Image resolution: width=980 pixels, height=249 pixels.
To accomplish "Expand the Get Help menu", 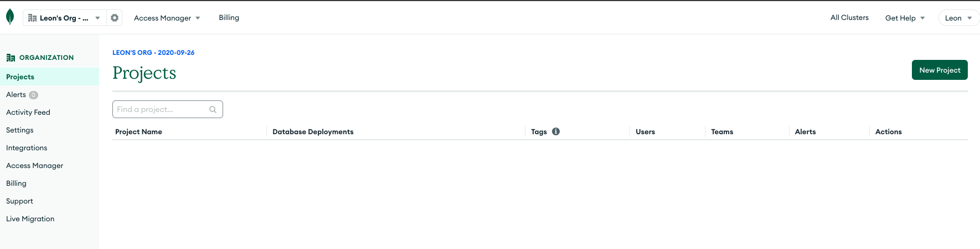I will 905,18.
